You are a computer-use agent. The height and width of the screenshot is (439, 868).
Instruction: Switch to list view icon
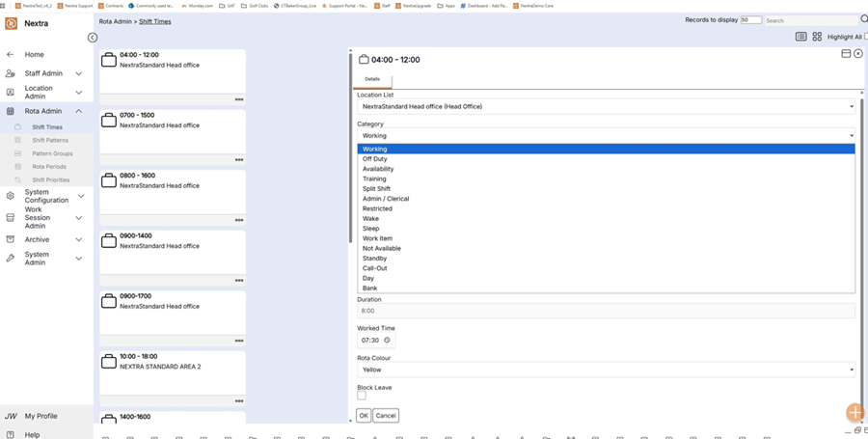click(x=801, y=37)
